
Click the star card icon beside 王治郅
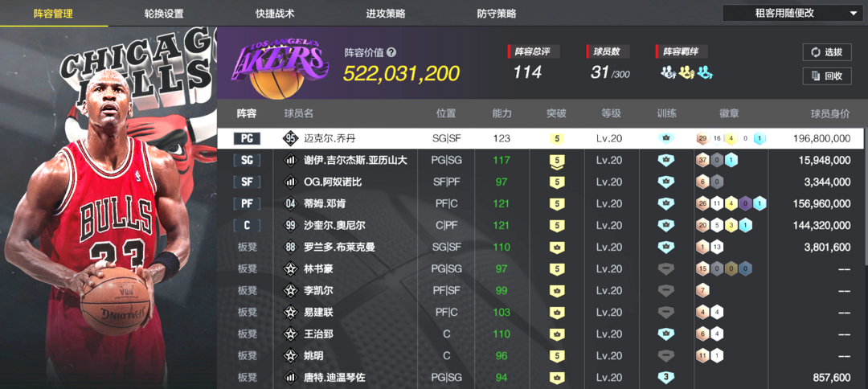290,334
